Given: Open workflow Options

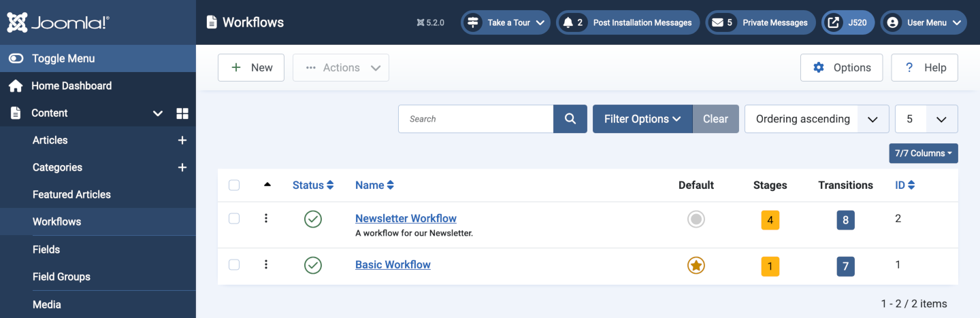Looking at the screenshot, I should point(842,67).
